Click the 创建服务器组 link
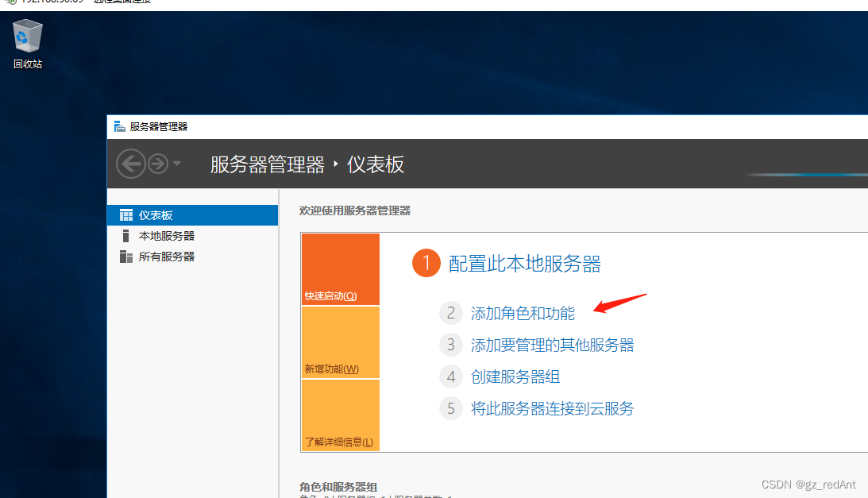This screenshot has width=868, height=498. (x=515, y=376)
